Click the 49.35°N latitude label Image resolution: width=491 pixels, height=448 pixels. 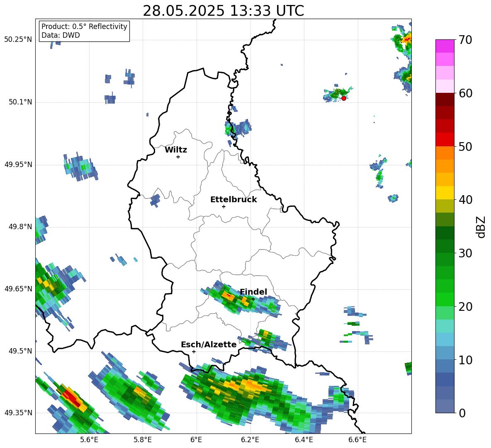(18, 413)
